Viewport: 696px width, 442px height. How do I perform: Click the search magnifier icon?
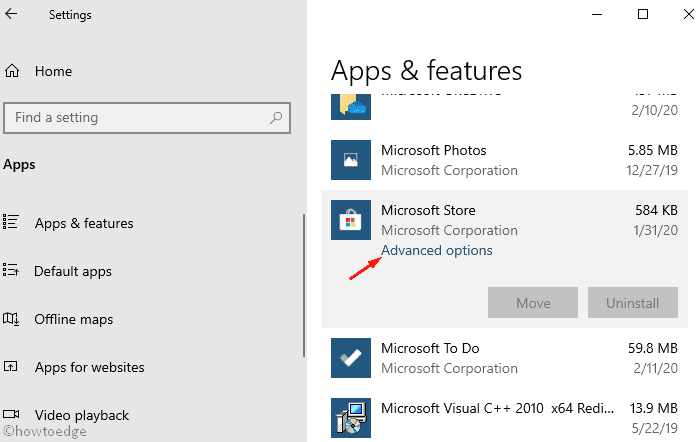(x=276, y=118)
